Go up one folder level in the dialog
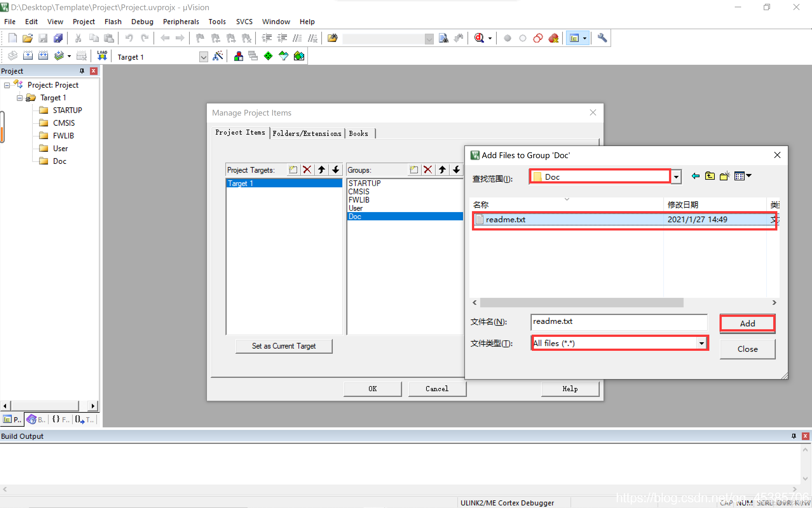Image resolution: width=812 pixels, height=508 pixels. pyautogui.click(x=710, y=176)
